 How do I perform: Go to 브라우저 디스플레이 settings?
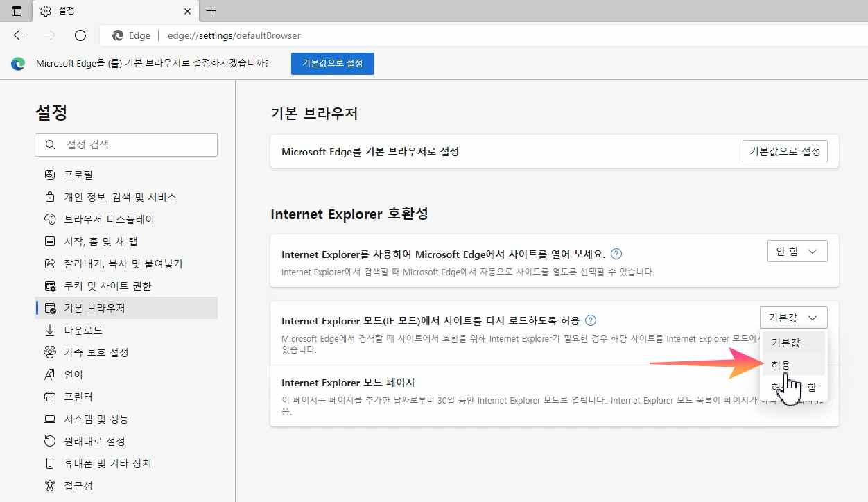point(126,219)
